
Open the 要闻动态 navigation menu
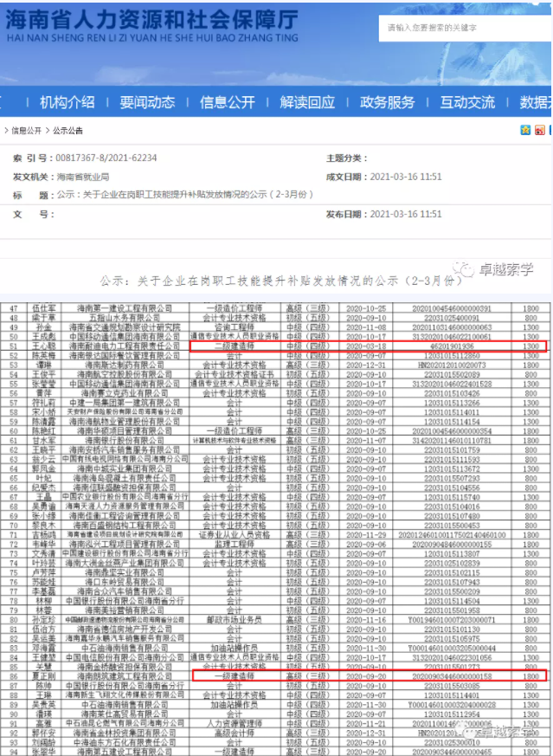click(147, 102)
